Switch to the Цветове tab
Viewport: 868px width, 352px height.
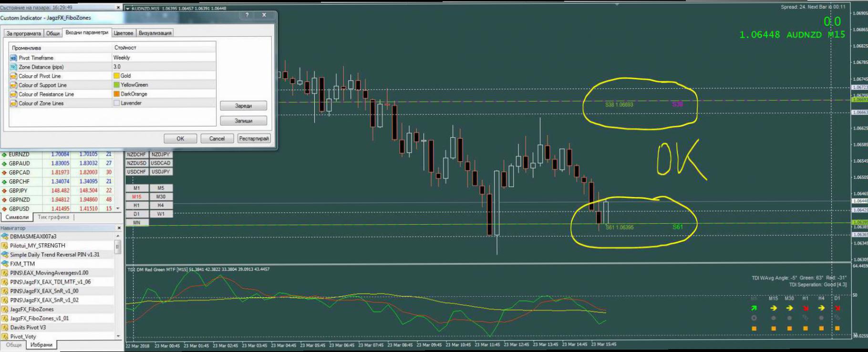click(x=124, y=33)
